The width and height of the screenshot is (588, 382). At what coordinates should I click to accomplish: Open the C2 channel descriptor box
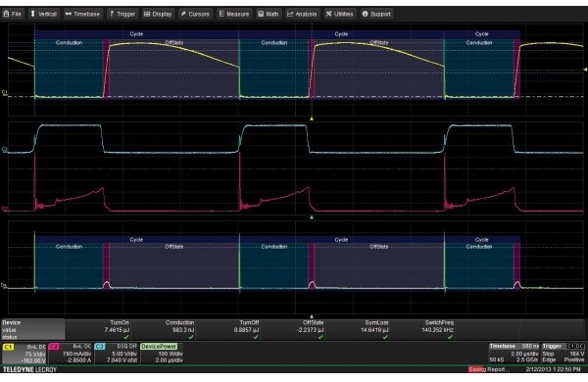[71, 354]
